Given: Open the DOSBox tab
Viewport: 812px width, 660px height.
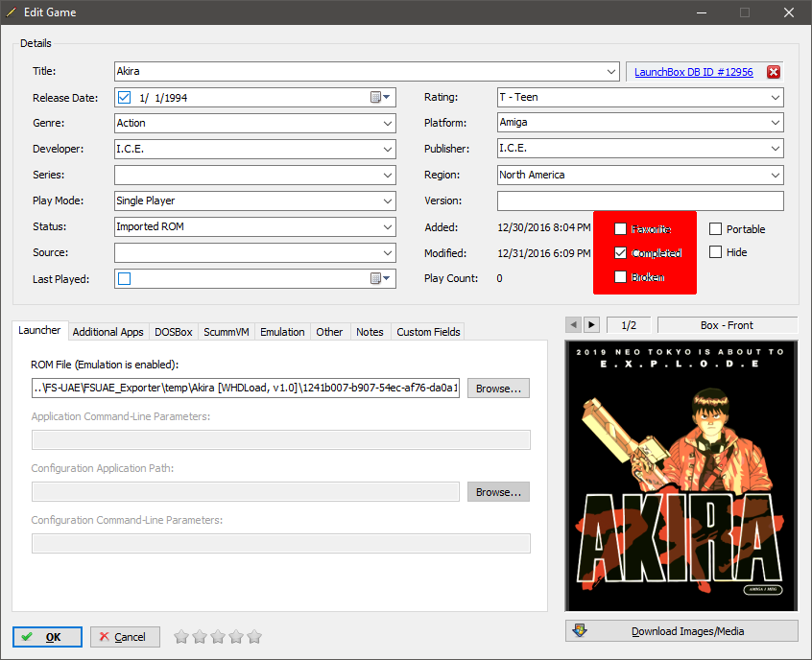Looking at the screenshot, I should click(x=174, y=332).
